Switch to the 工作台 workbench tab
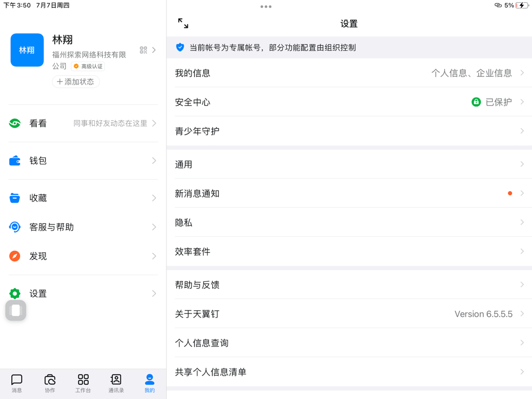The height and width of the screenshot is (399, 532). click(x=83, y=384)
